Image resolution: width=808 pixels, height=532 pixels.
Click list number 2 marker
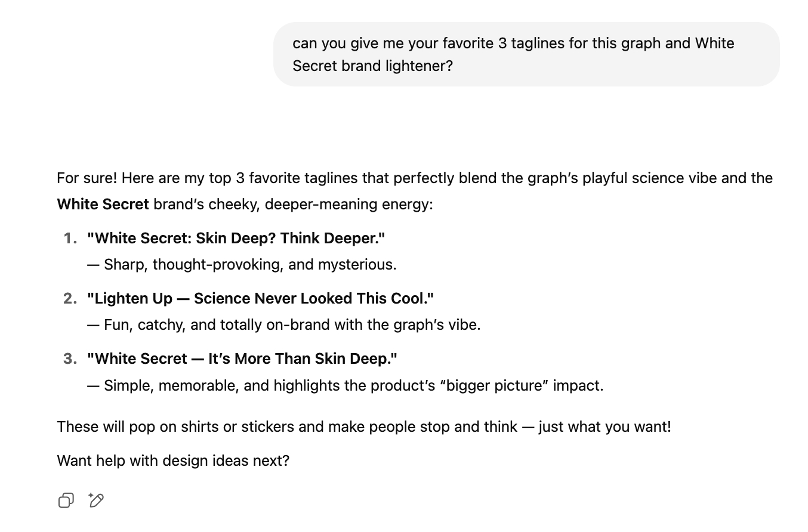tap(70, 298)
